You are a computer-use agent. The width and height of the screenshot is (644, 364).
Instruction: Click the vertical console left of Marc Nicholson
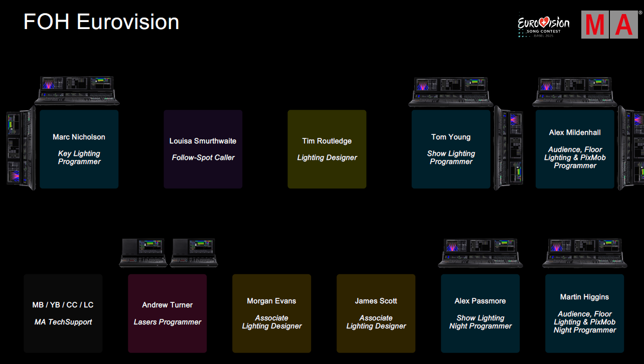pos(21,148)
